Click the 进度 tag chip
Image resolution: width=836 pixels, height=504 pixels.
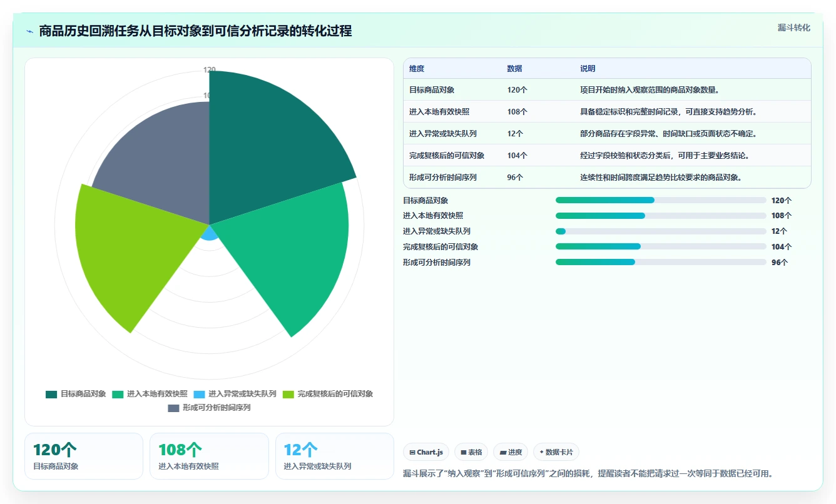(511, 452)
